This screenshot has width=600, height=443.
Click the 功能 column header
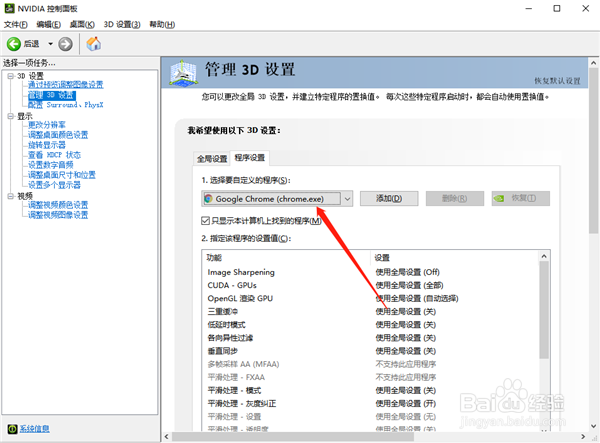point(287,258)
